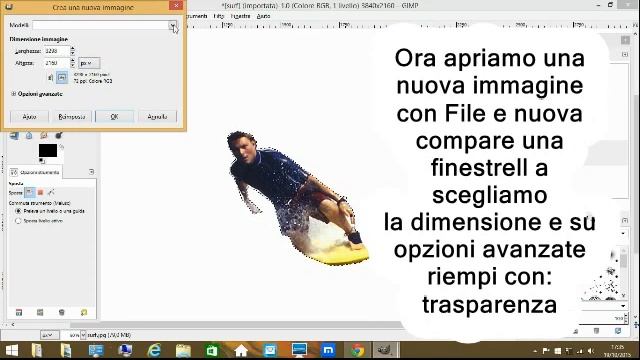Open canvas navigation icon at bottom-right corner
The height and width of the screenshot is (360, 640).
636,325
